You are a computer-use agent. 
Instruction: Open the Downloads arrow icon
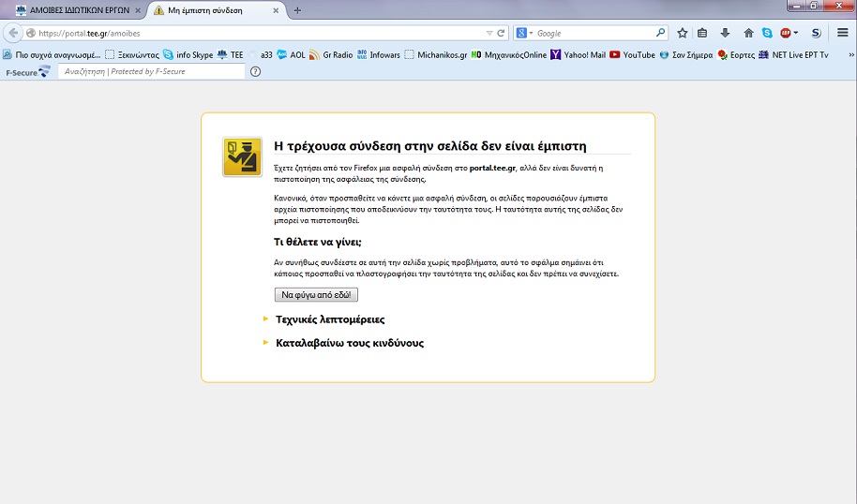[x=724, y=33]
